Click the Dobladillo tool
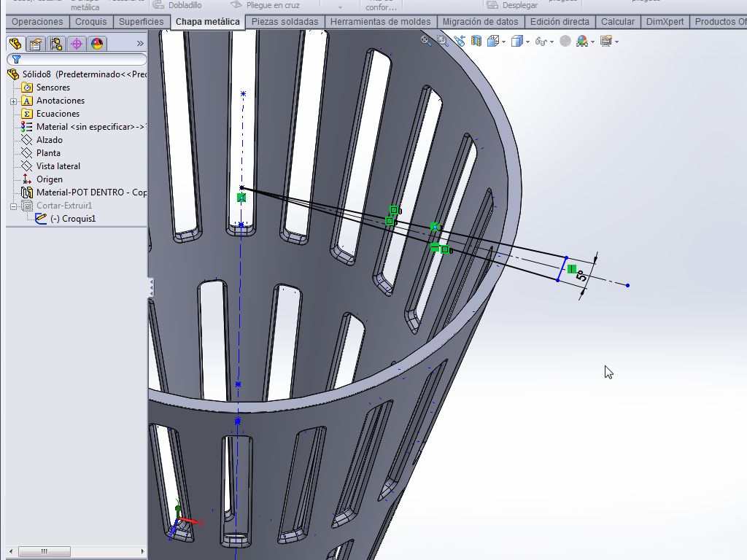Screen dimensions: 747x560 tap(177, 5)
